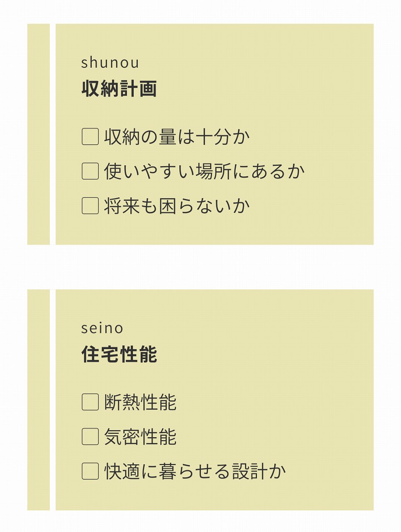
Task: Enable the 将来も困らないか checkbox
Action: (x=90, y=206)
